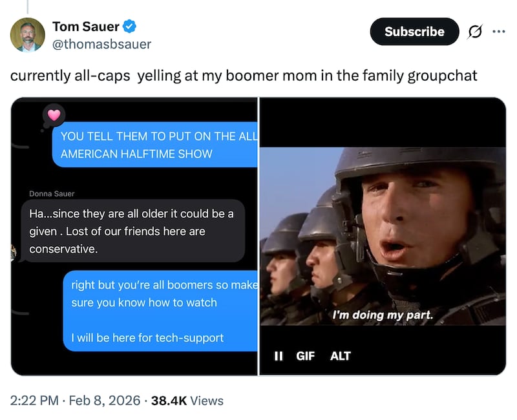The image size is (517, 420).
Task: Open the GIF's ALT text description
Action: tap(341, 355)
